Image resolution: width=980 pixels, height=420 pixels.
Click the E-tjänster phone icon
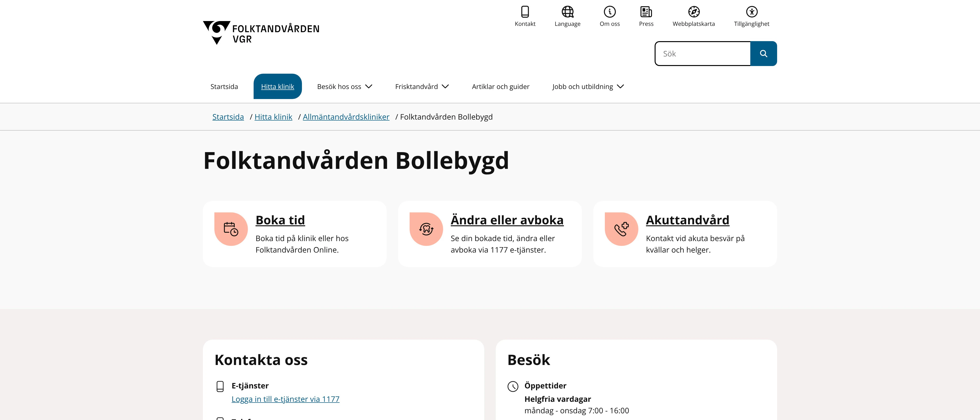220,386
